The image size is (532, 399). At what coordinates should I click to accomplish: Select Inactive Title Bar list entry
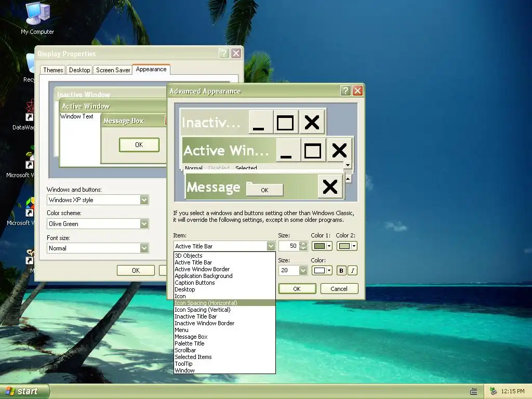coord(224,316)
